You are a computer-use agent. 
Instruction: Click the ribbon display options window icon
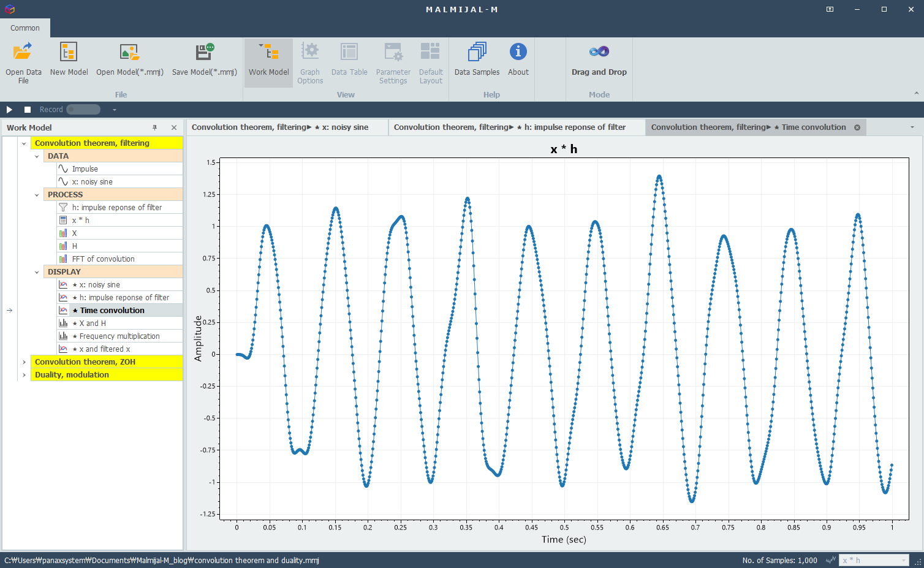click(830, 9)
